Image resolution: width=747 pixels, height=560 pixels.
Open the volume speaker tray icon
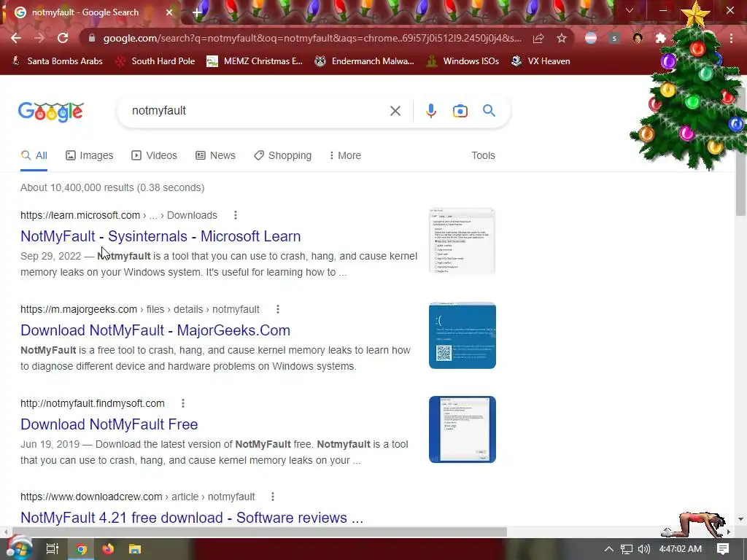point(644,549)
